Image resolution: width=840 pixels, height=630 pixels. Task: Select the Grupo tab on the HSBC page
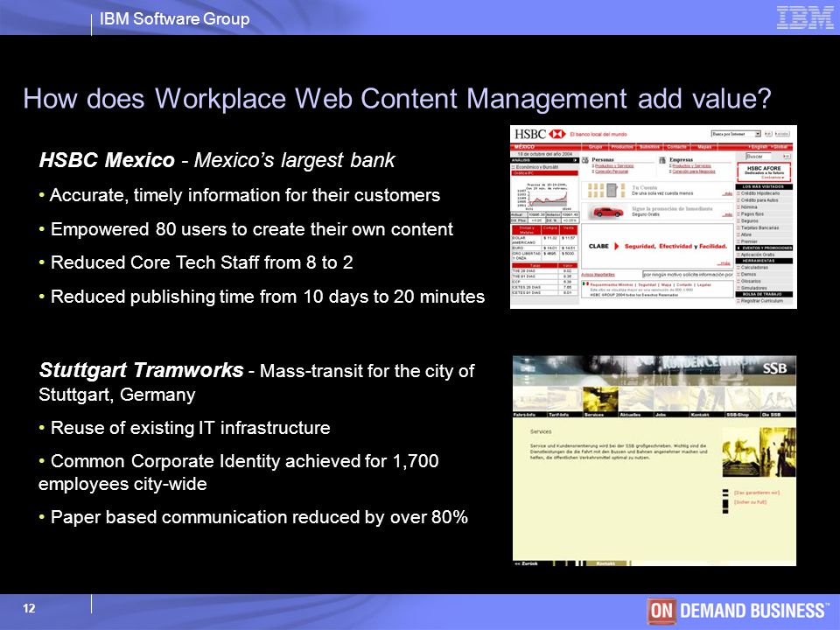pyautogui.click(x=596, y=147)
